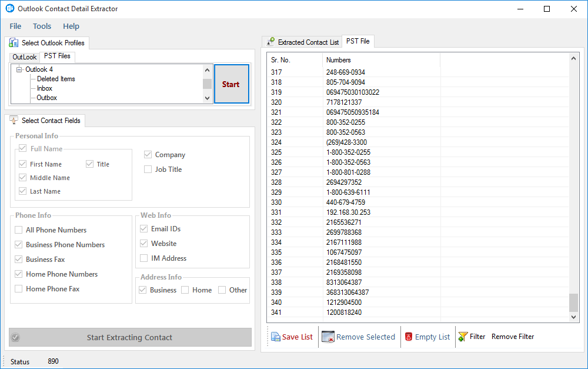Toggle the Last Name checkbox
The image size is (588, 369).
pos(22,191)
